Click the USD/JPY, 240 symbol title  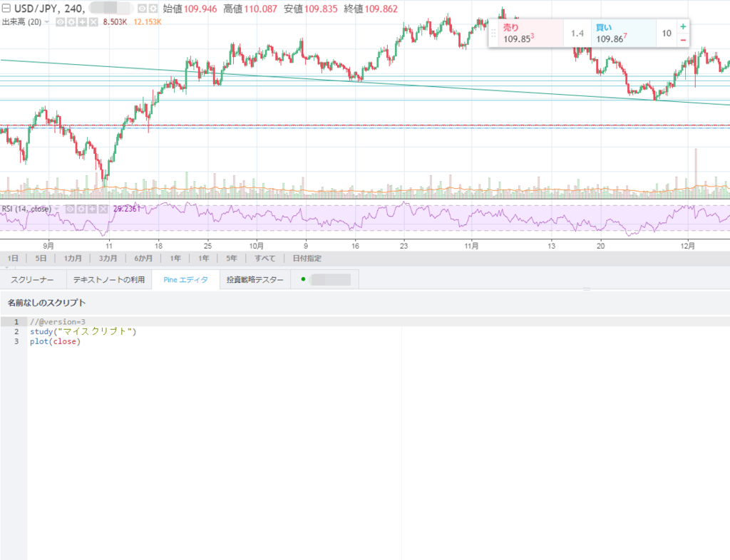click(x=49, y=9)
